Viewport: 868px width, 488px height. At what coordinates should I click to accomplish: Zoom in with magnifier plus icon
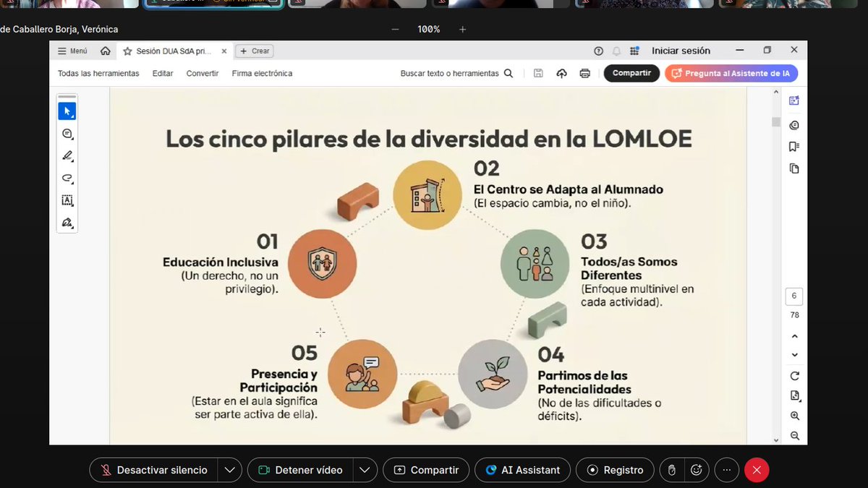click(x=795, y=416)
